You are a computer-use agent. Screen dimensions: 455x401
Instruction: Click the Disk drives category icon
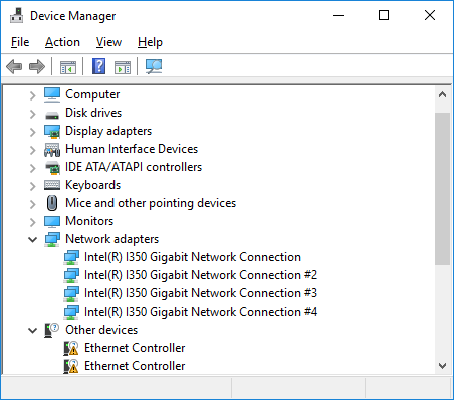(52, 115)
